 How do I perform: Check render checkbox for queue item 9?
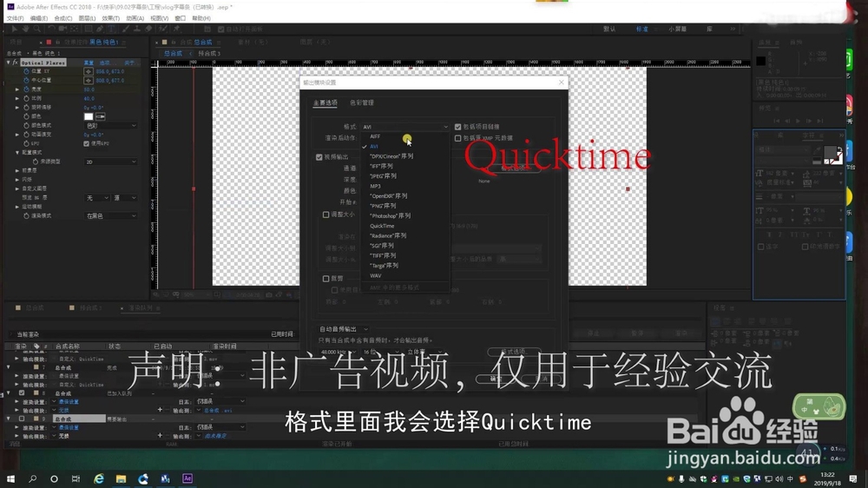(22, 419)
